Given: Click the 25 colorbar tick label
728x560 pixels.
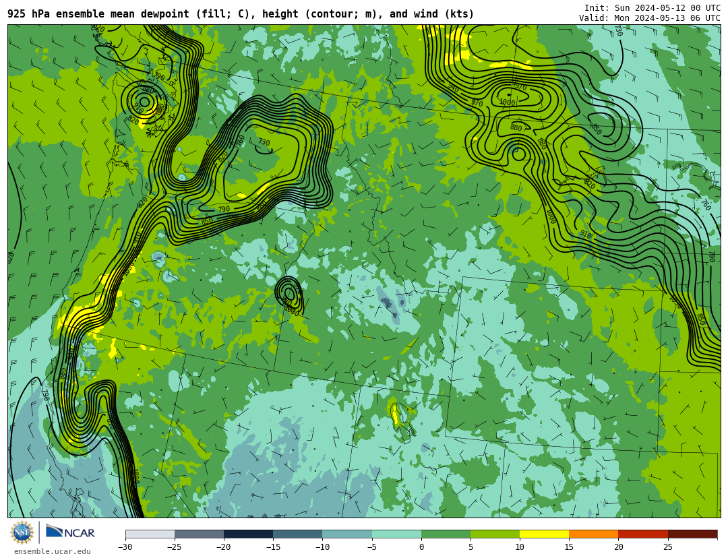Looking at the screenshot, I should tap(667, 547).
